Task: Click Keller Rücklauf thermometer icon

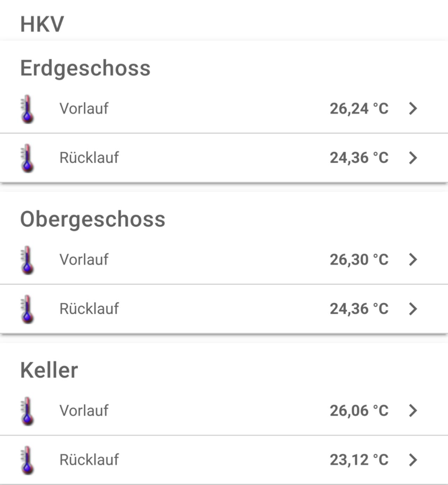Action: [27, 460]
